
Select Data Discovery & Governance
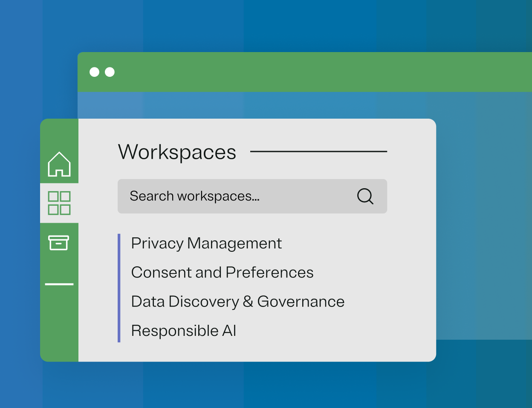pyautogui.click(x=237, y=301)
